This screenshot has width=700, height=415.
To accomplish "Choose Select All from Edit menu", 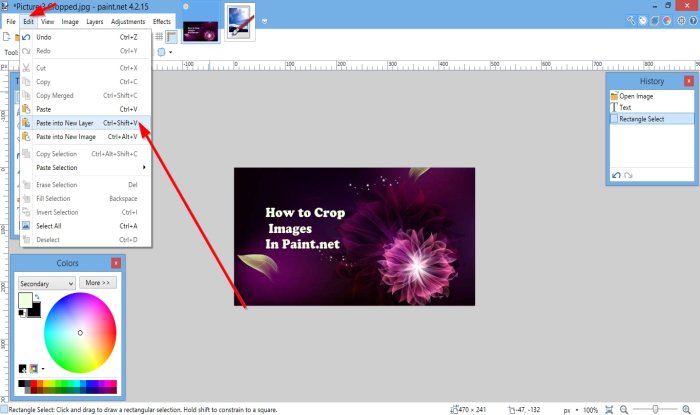I will coord(86,226).
